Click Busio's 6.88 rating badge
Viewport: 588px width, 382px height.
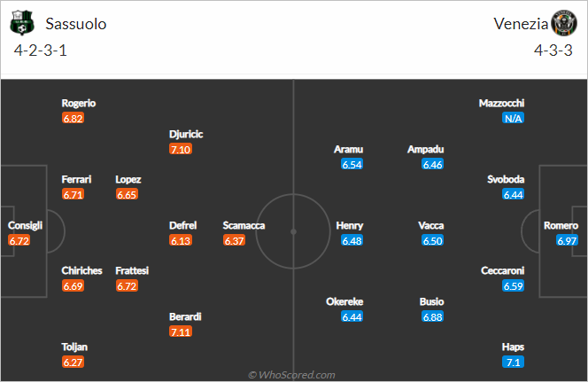(432, 316)
